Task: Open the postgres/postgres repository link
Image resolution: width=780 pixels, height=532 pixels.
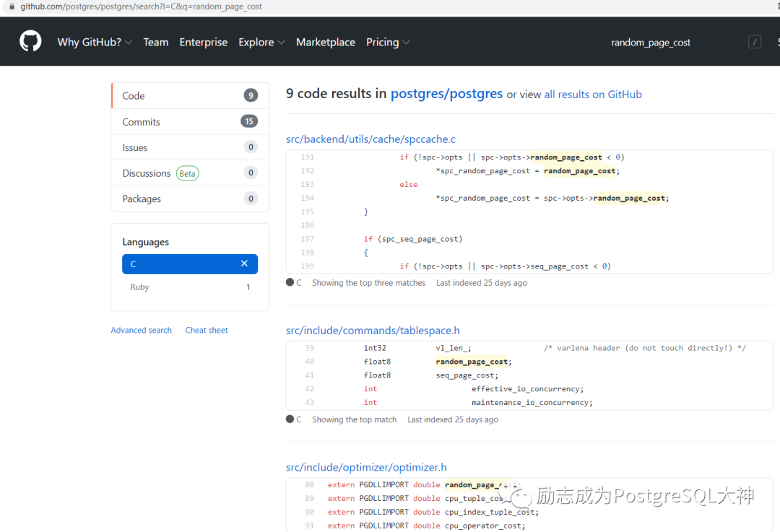Action: pos(447,93)
